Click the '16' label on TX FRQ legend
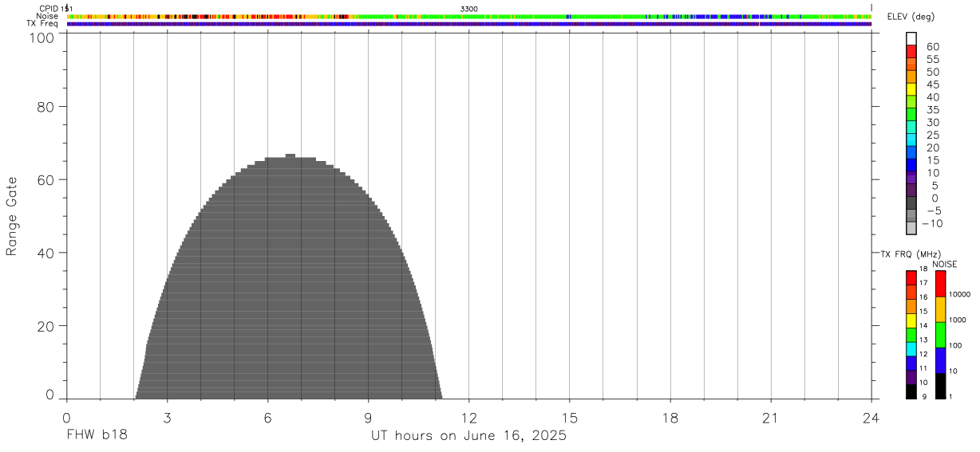This screenshot has height=452, width=980. [923, 297]
